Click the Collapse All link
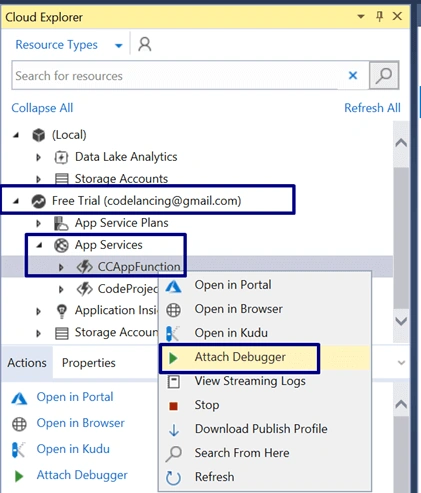Screen dimensions: 421x493 42,108
